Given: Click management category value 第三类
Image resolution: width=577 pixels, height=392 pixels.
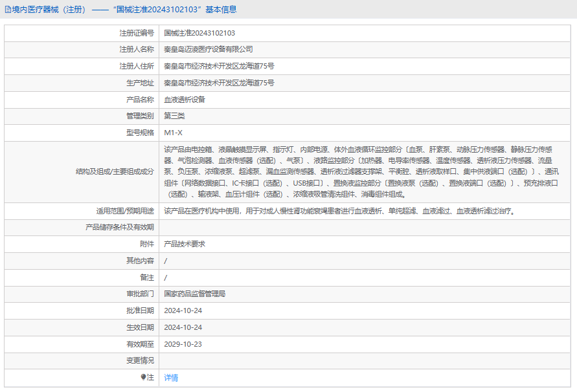Looking at the screenshot, I should pos(174,116).
